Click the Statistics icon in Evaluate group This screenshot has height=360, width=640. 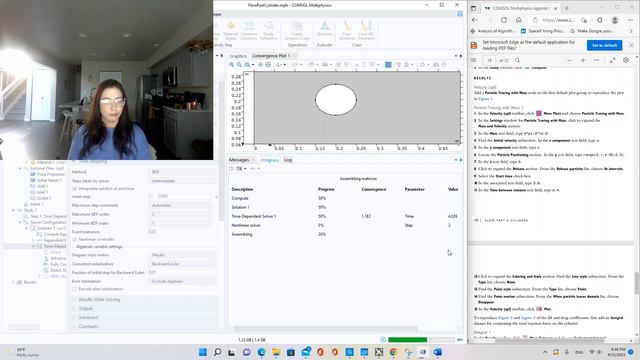(324, 29)
